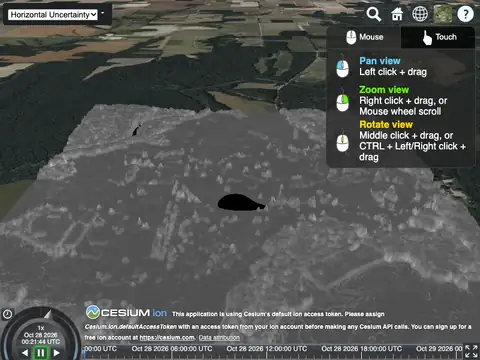The width and height of the screenshot is (480, 360).
Task: Click the small arrow beside the dropdown
Action: [102, 14]
